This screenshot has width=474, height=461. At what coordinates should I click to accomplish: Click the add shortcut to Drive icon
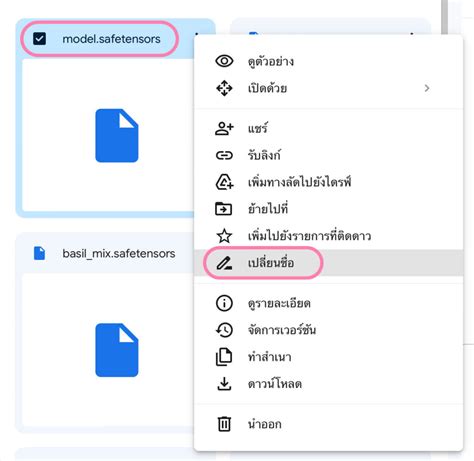[224, 182]
